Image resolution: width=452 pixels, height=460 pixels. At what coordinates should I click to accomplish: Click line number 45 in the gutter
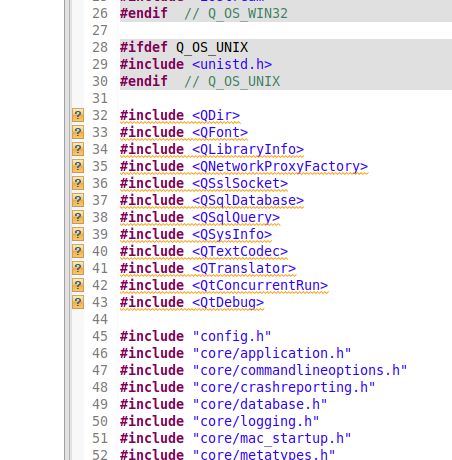point(100,336)
